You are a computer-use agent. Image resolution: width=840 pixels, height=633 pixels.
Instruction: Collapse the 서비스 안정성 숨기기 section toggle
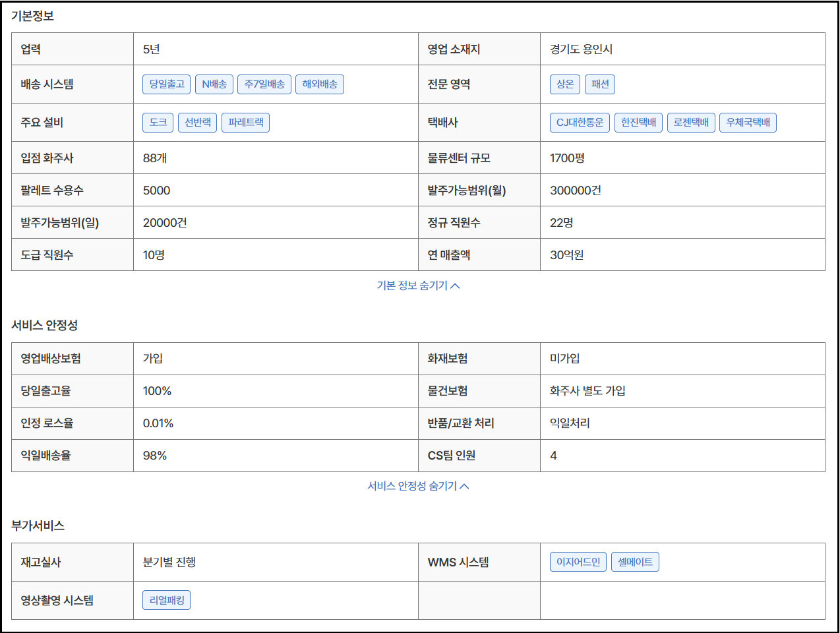419,486
